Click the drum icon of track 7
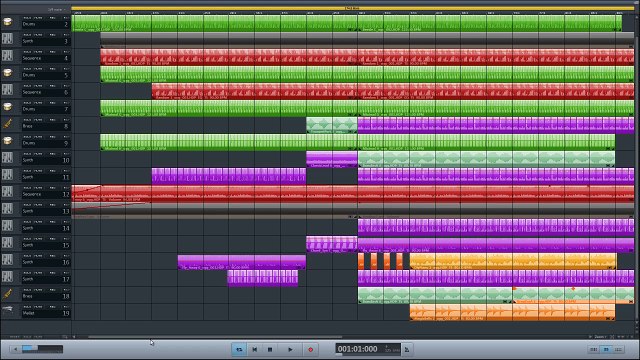 click(7, 107)
